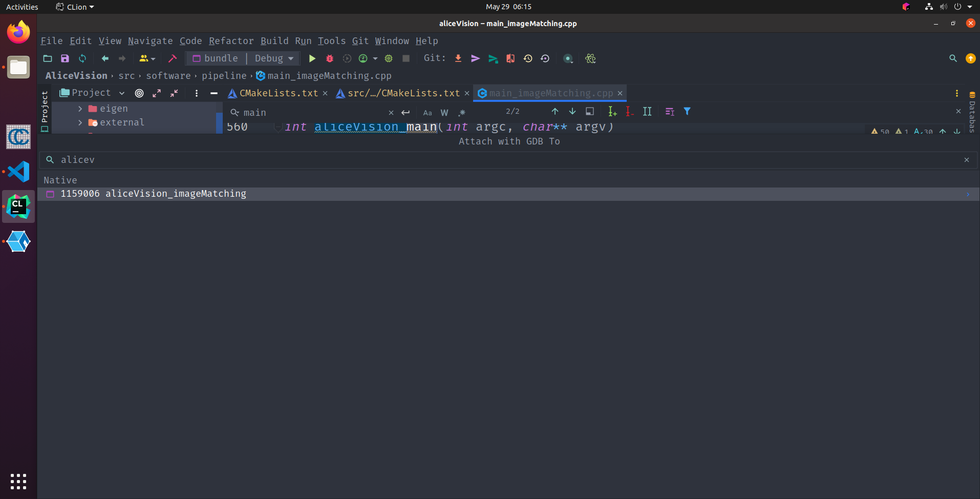This screenshot has height=499, width=980.
Task: Open the Debug build profile dropdown
Action: tap(274, 58)
